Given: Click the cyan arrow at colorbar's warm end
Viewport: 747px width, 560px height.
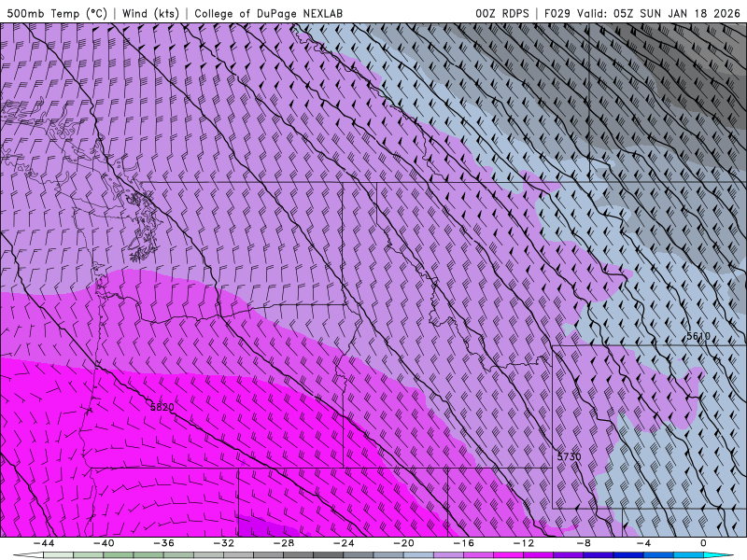Looking at the screenshot, I should pos(718,555).
